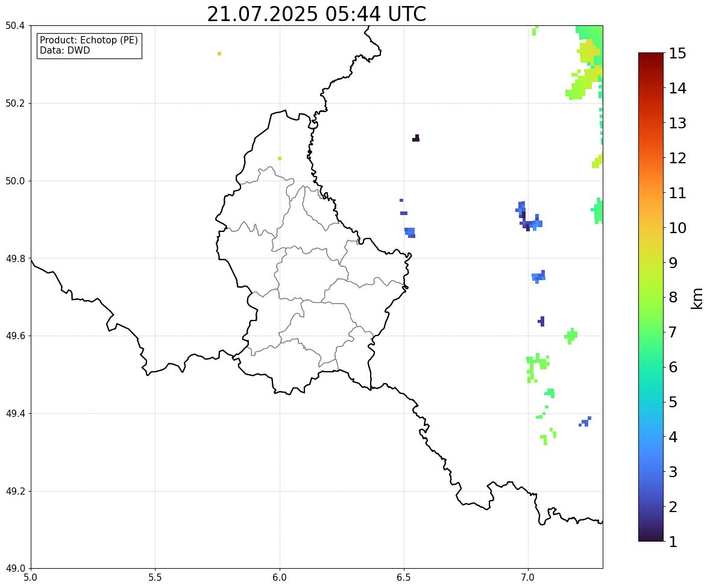Click colorbar tick label '4'
Viewport: 710px width, 588px height.
[673, 436]
